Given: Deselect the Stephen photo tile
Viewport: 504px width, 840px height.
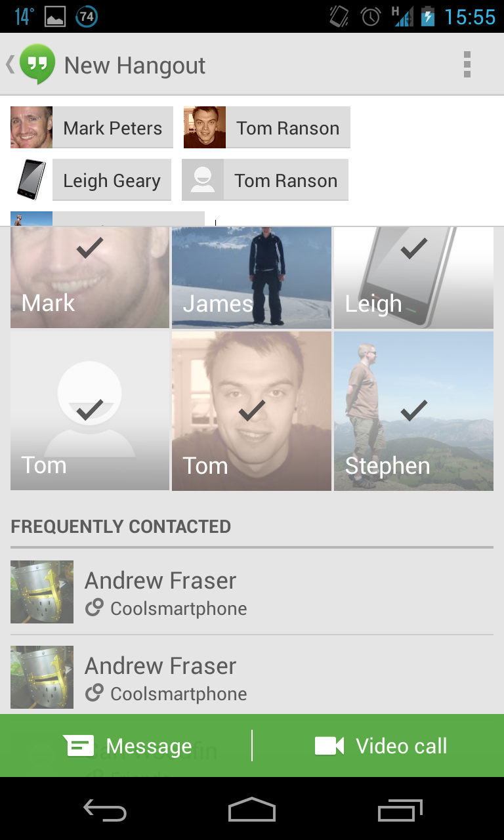Looking at the screenshot, I should (x=413, y=411).
